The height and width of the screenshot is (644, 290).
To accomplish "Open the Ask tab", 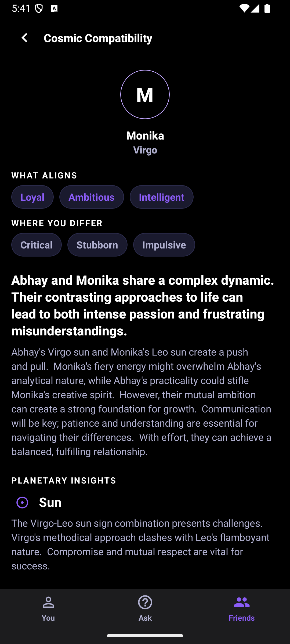I will [145, 608].
